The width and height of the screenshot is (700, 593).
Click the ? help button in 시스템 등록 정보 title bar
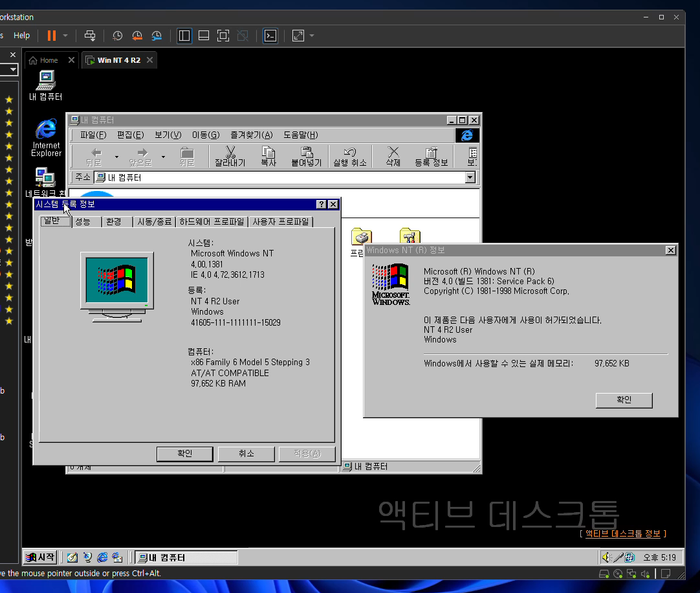coord(321,204)
